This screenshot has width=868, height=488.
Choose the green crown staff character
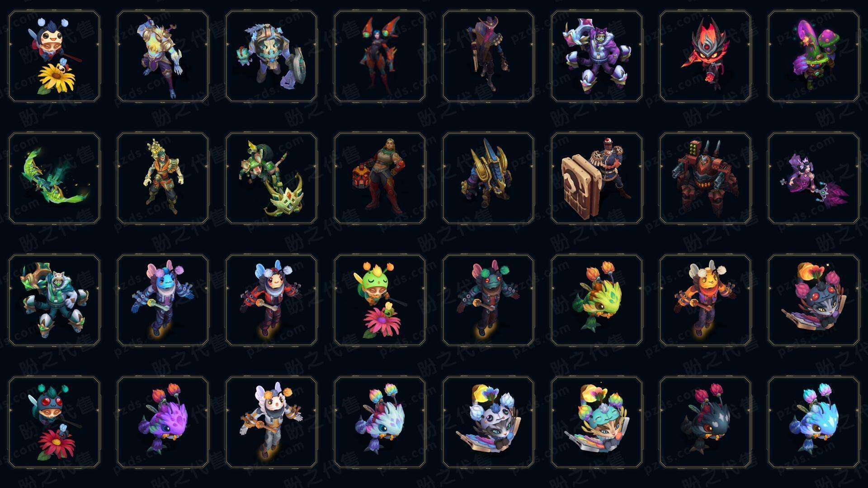pyautogui.click(x=271, y=178)
